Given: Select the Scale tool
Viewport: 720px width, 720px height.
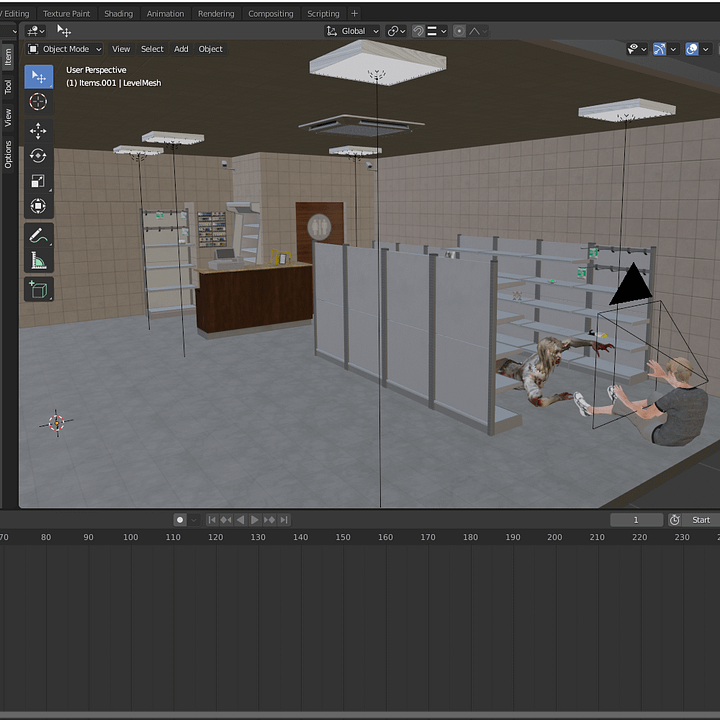Looking at the screenshot, I should [x=39, y=181].
